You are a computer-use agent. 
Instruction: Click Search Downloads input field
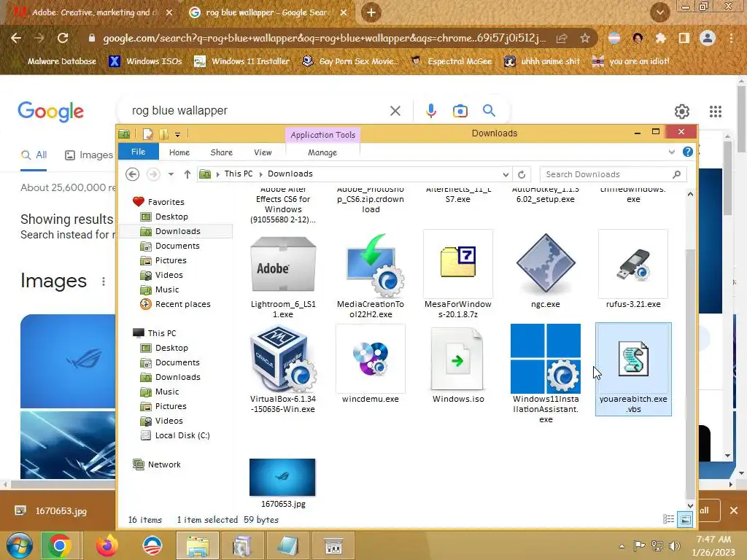coord(613,174)
